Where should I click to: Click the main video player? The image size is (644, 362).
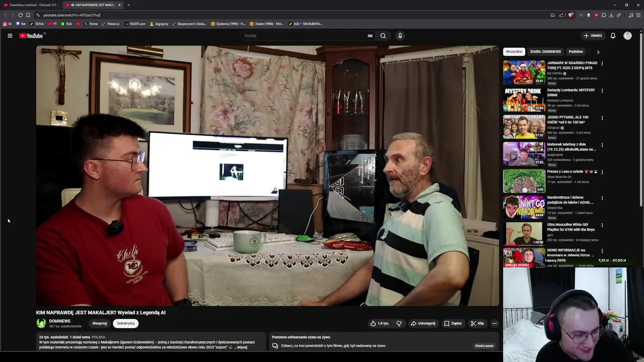(x=268, y=176)
